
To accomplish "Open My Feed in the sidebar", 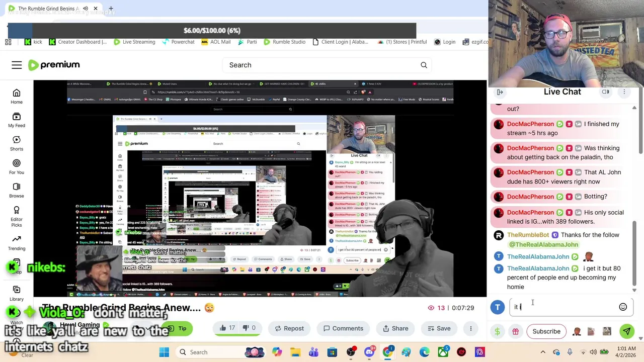I will [17, 120].
